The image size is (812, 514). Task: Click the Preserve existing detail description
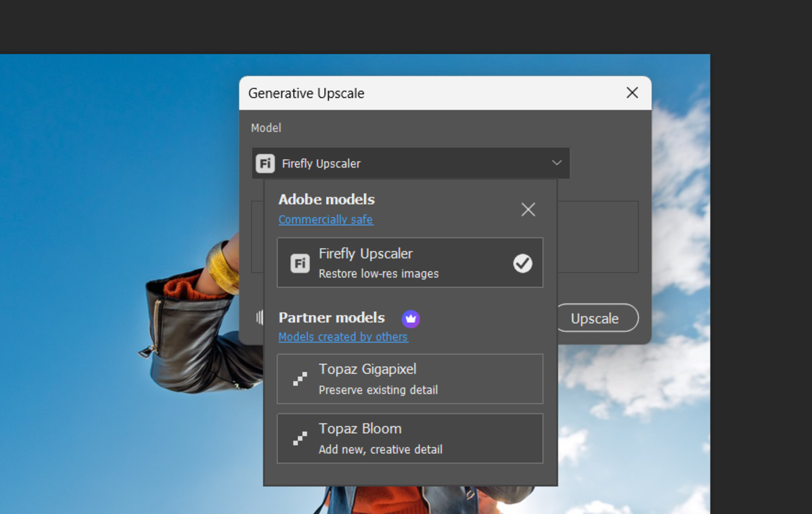[x=378, y=390]
